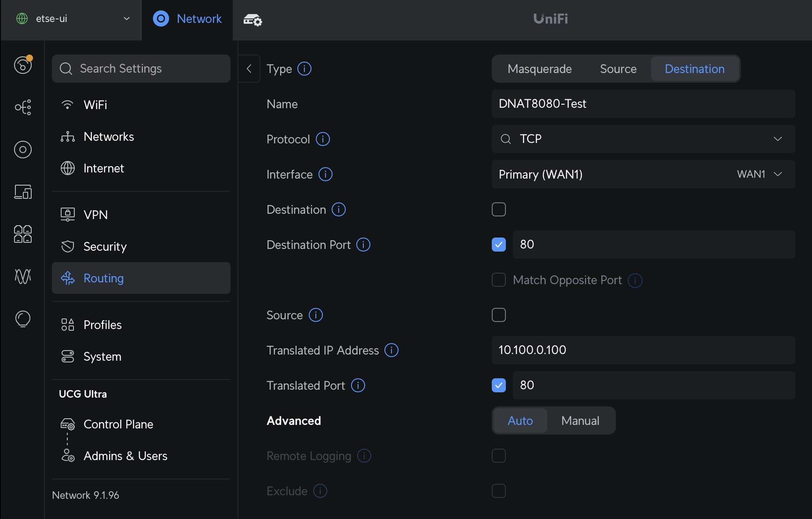Select the Destination type tab
The image size is (812, 519).
695,69
